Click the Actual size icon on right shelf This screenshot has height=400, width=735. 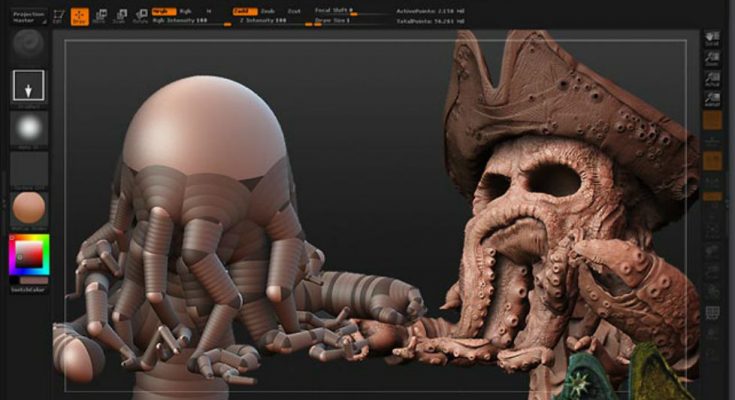[x=712, y=79]
